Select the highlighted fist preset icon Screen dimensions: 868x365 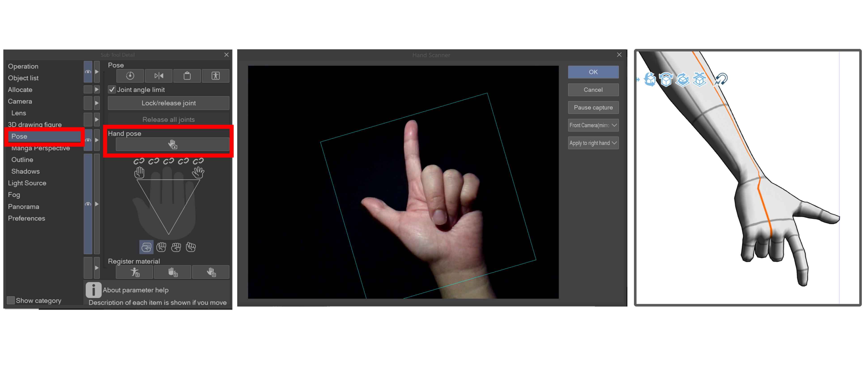coord(146,247)
